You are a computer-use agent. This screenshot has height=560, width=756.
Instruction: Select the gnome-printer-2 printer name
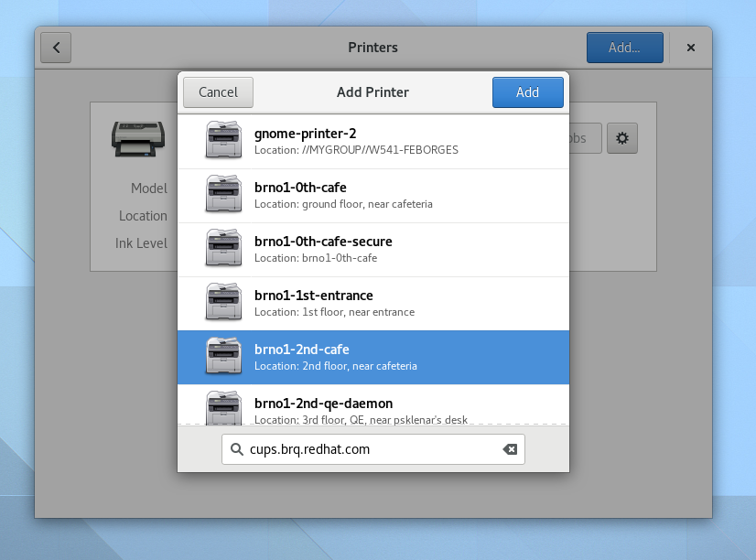[x=305, y=134]
